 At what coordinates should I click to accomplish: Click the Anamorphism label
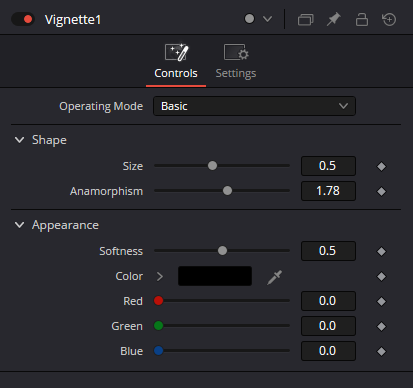106,191
